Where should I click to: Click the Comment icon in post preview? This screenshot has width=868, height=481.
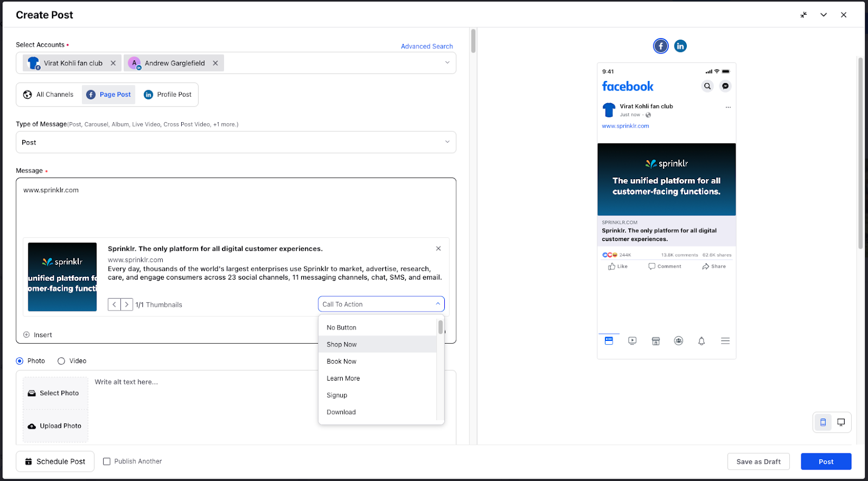[652, 267]
